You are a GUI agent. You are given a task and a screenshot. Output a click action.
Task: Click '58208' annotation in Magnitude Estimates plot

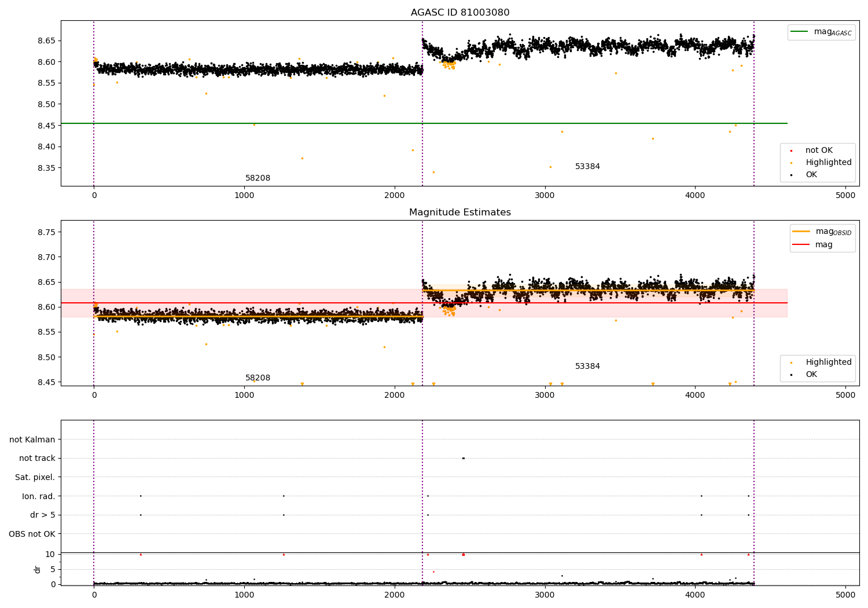[258, 378]
